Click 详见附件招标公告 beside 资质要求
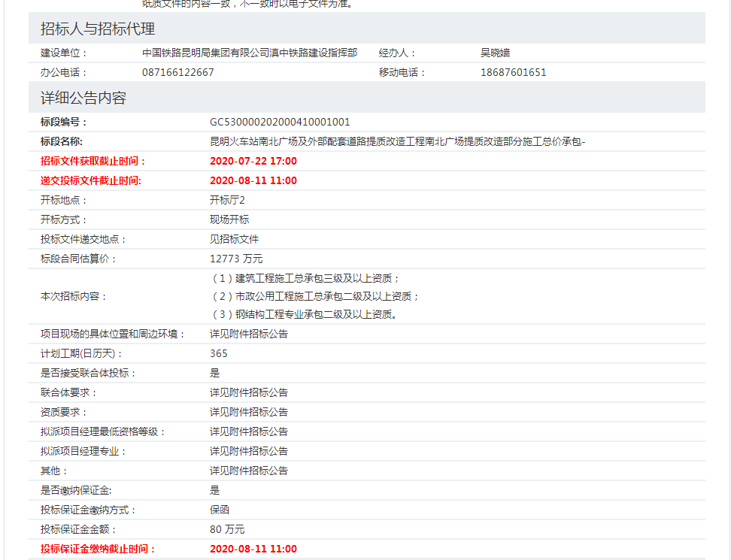This screenshot has height=560, width=731. click(x=248, y=412)
